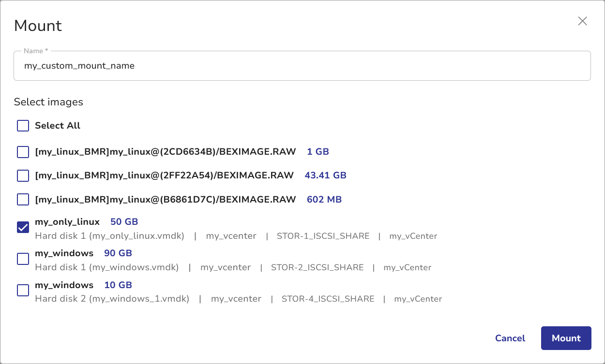Image resolution: width=605 pixels, height=364 pixels.
Task: Click the STOR-2_ISCSI_SHARE datastore text
Action: click(x=317, y=267)
